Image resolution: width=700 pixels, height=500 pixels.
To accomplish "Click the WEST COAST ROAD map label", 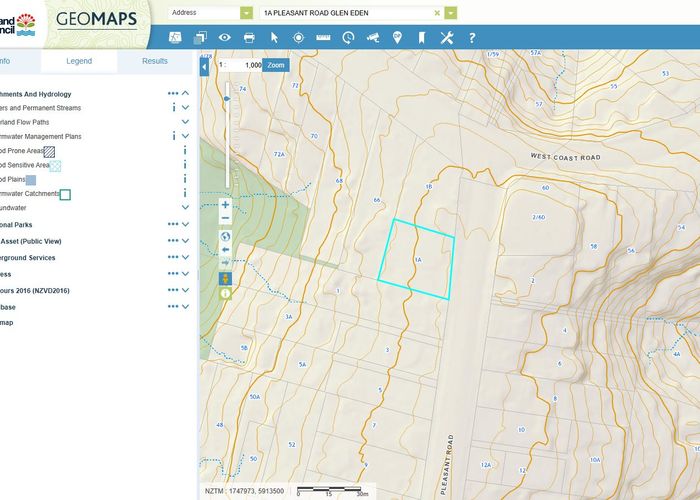I will coord(565,157).
